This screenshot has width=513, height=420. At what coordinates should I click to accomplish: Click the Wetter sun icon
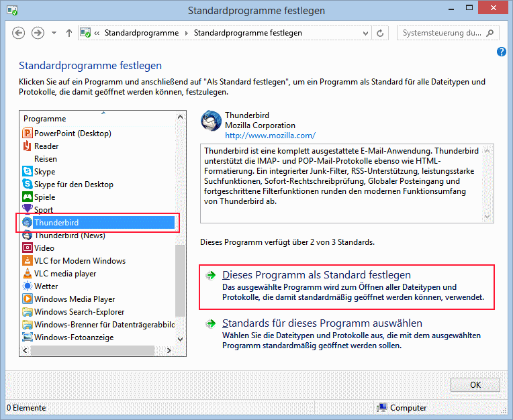pos(27,286)
